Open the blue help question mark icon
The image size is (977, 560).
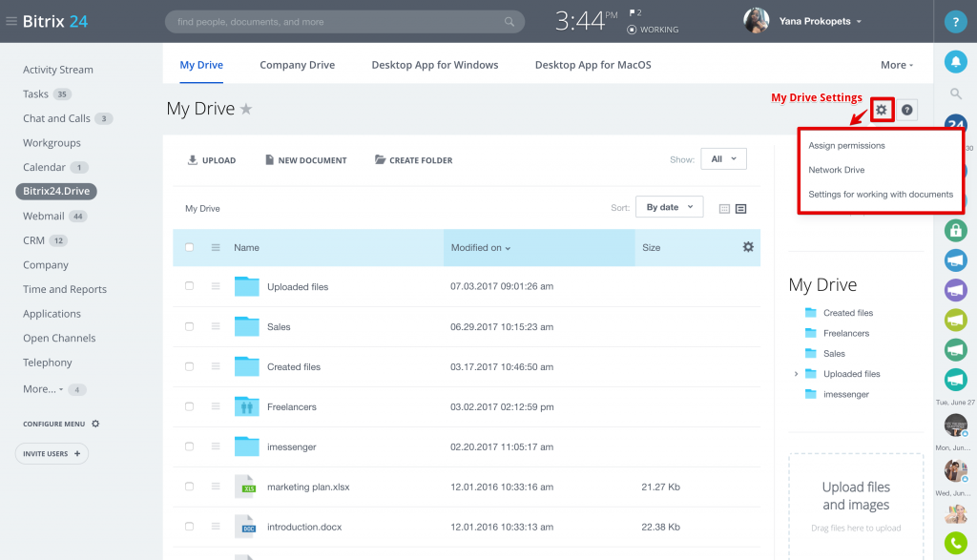[955, 21]
